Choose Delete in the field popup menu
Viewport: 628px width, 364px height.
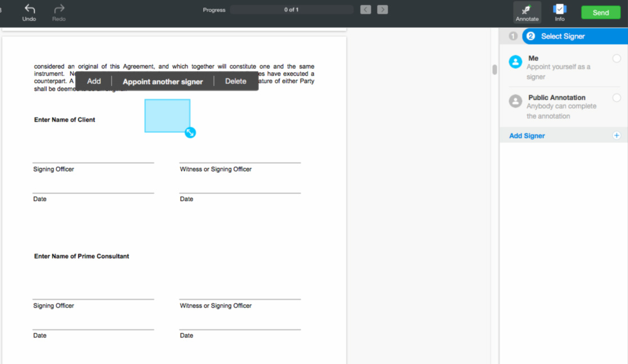(236, 81)
